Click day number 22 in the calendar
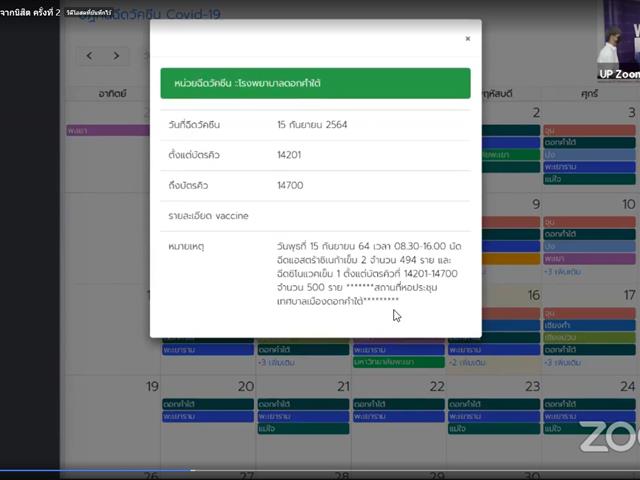This screenshot has height=480, width=640. click(x=437, y=387)
